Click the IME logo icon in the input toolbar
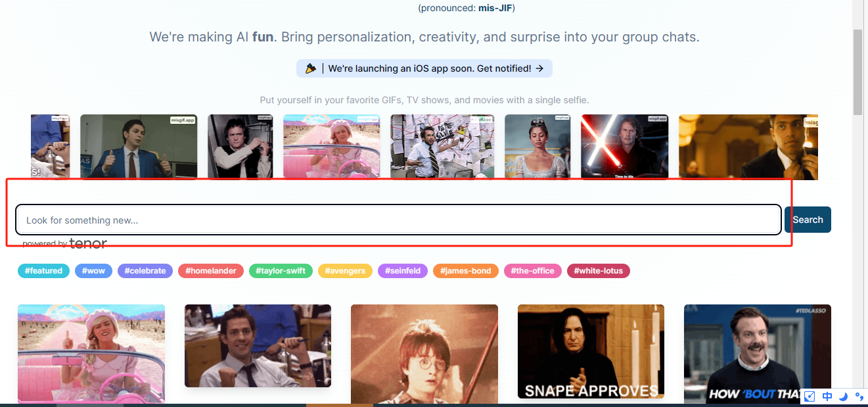This screenshot has width=868, height=407. pyautogui.click(x=810, y=396)
